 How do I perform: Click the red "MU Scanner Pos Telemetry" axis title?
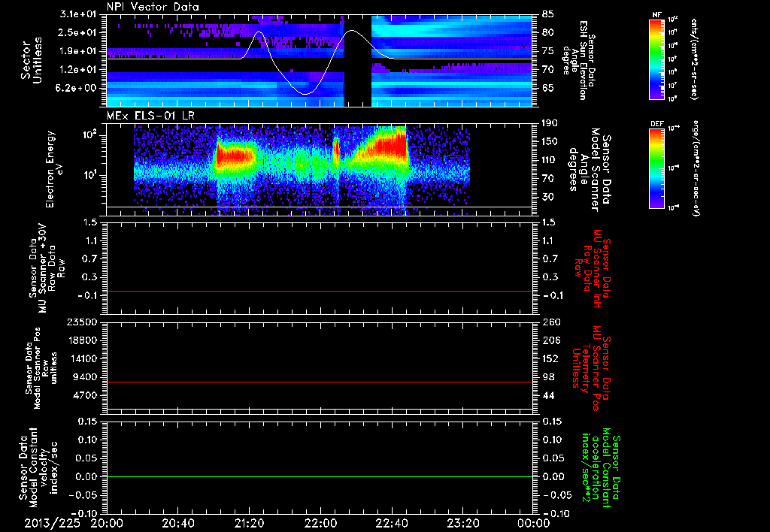(591, 368)
